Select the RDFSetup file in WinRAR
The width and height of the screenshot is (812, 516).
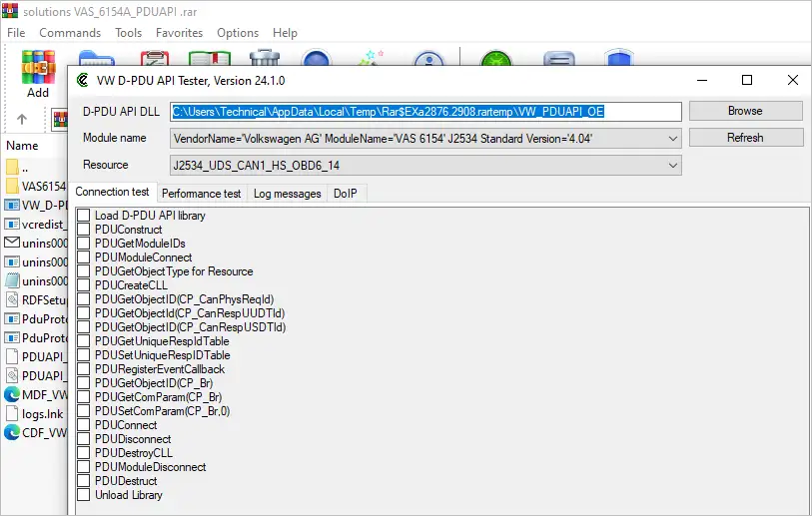pyautogui.click(x=36, y=299)
